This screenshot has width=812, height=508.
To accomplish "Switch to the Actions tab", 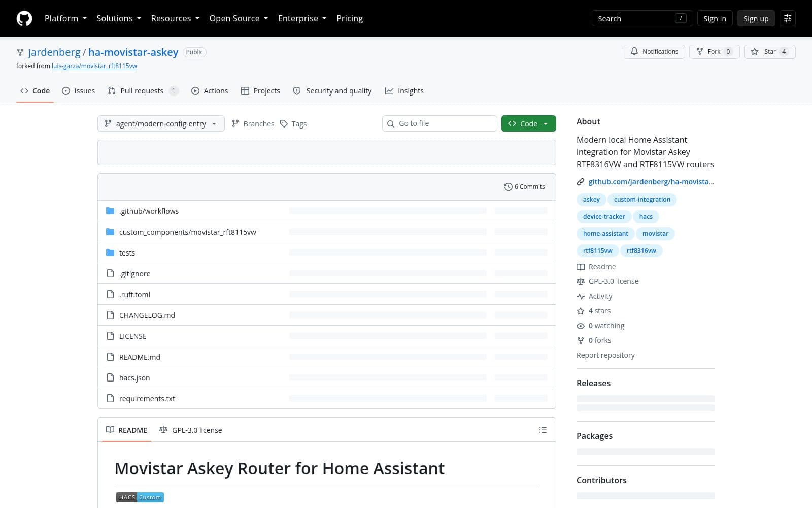I will [210, 91].
